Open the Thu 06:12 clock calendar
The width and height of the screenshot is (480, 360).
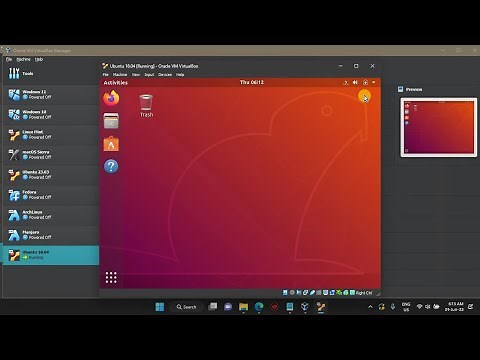252,82
